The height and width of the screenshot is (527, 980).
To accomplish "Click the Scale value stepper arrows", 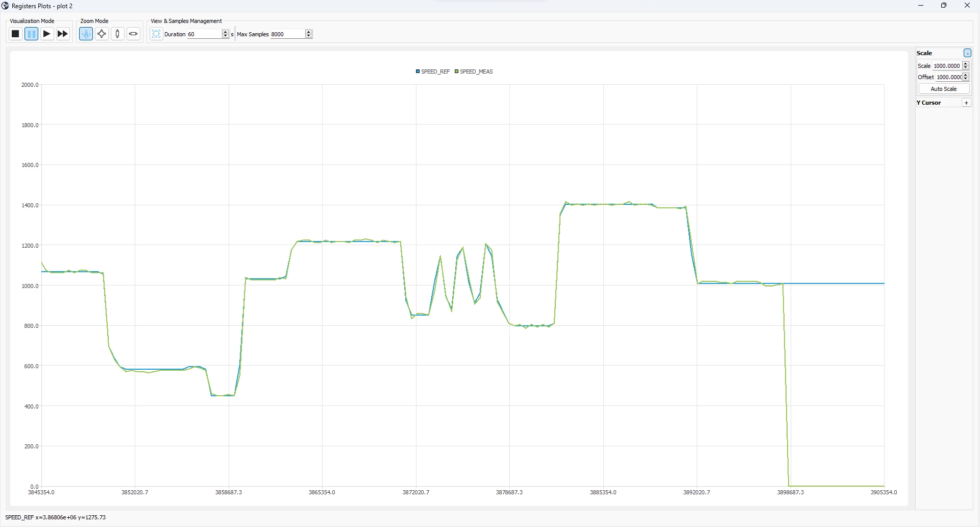I will coord(966,66).
